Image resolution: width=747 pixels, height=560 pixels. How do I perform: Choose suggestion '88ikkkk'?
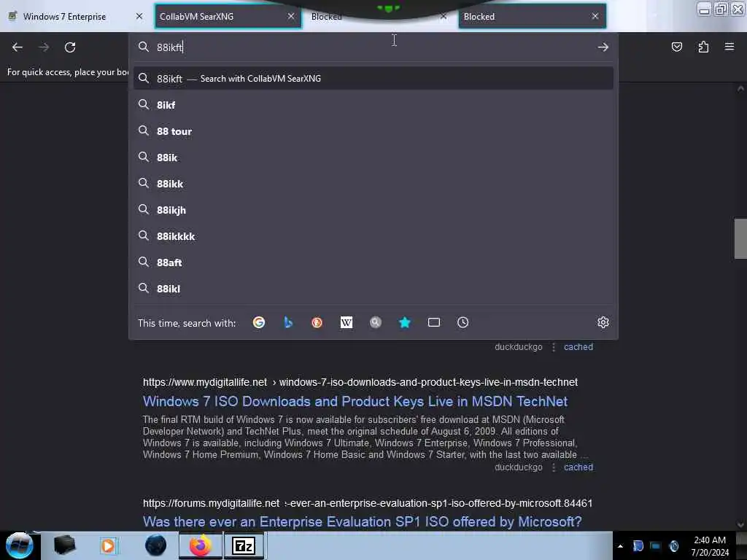pyautogui.click(x=373, y=236)
